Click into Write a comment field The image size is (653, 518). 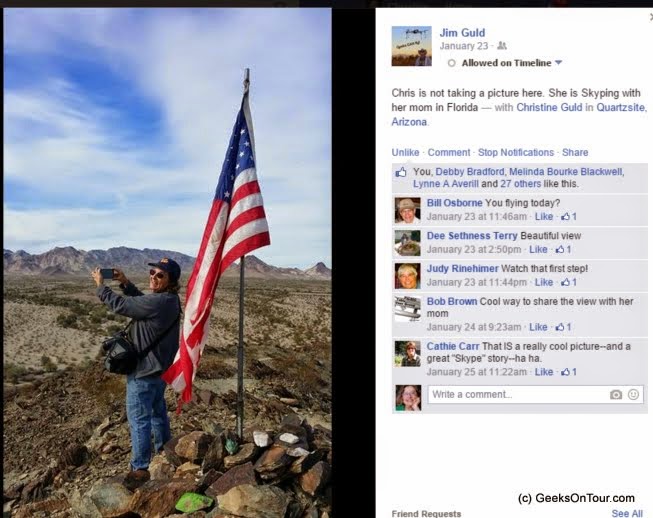pyautogui.click(x=518, y=394)
